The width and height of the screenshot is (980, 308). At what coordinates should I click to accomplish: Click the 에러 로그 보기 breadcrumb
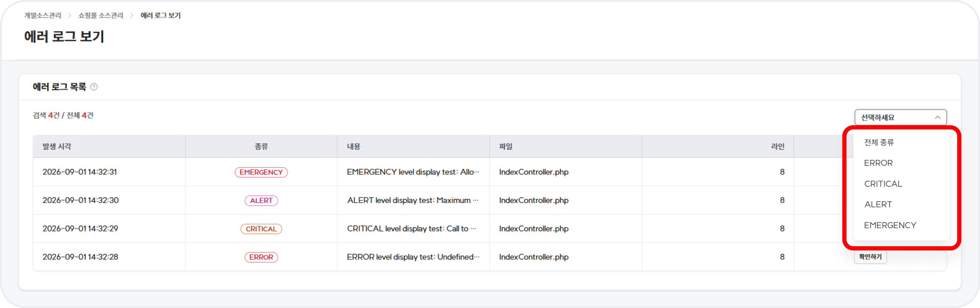pyautogui.click(x=161, y=15)
